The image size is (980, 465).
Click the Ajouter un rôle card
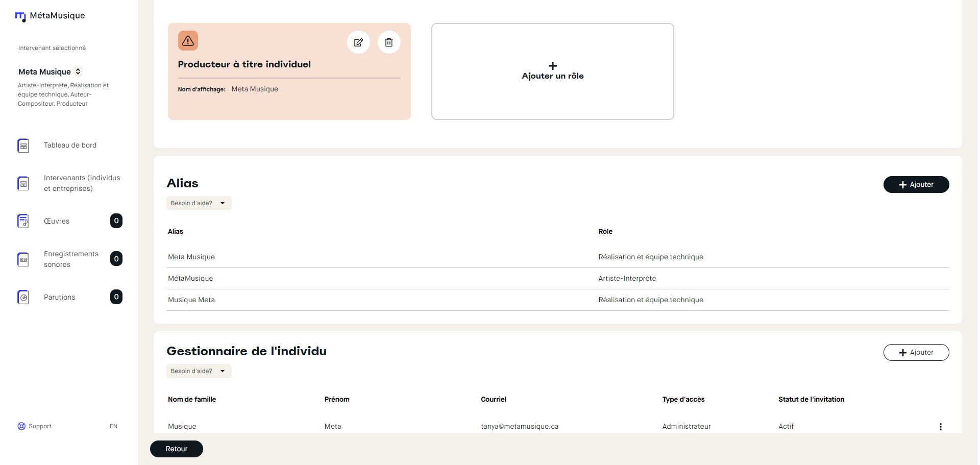point(552,71)
